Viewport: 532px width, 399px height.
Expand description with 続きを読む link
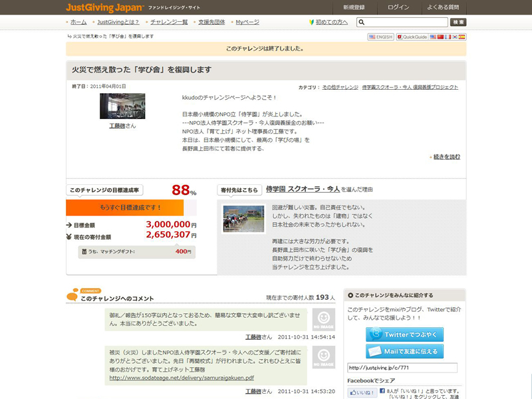point(446,157)
